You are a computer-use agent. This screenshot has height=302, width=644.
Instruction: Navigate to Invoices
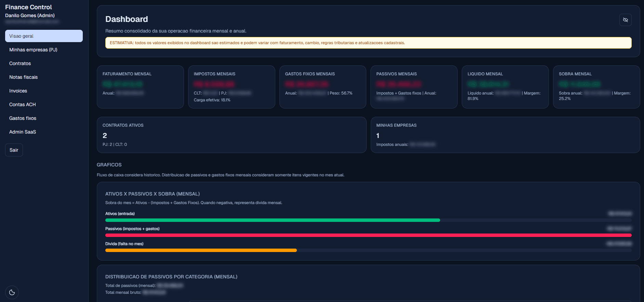tap(44, 91)
